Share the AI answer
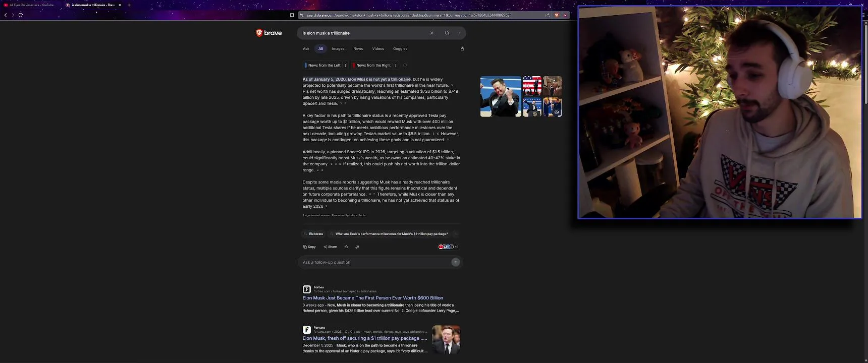Viewport: 868px width, 363px height. pos(330,247)
